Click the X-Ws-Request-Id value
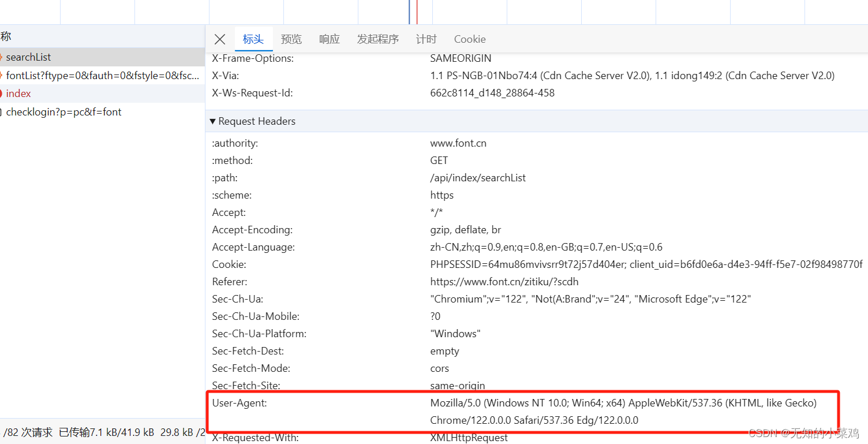The width and height of the screenshot is (868, 444). pos(492,93)
